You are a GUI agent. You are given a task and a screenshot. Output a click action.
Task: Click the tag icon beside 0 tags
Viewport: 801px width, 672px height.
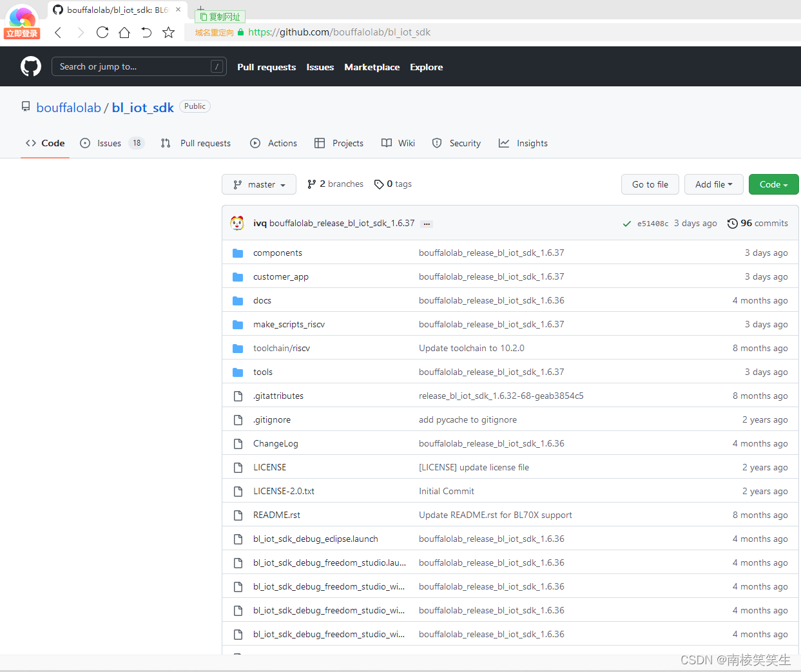[379, 184]
